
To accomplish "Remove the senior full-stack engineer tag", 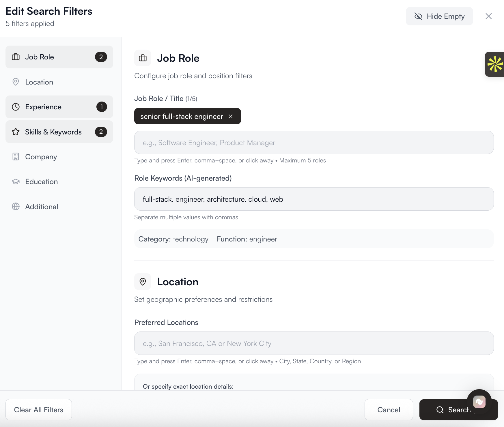I will click(231, 116).
